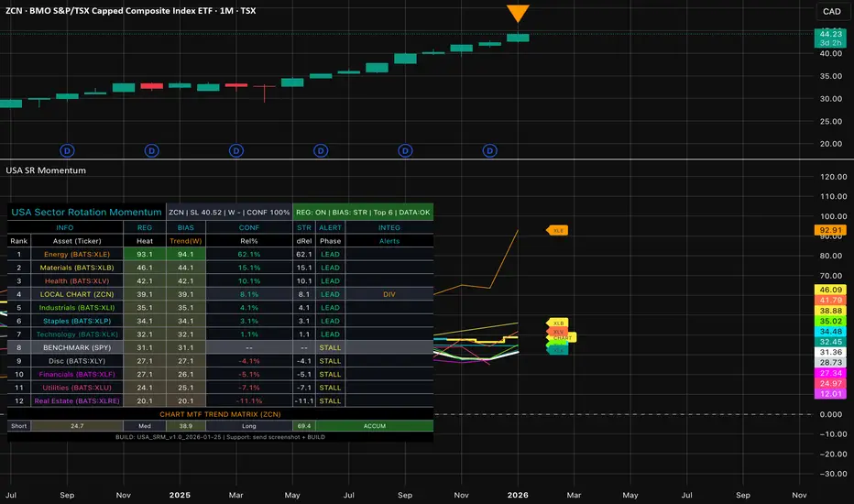Select the USA SR Momentum indicator legend
Image resolution: width=854 pixels, height=504 pixels.
pos(46,170)
